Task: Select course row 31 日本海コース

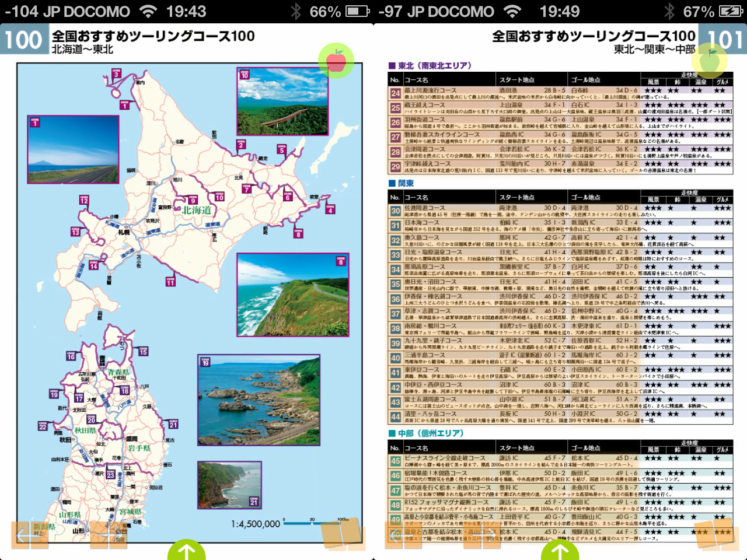Action: [x=560, y=226]
